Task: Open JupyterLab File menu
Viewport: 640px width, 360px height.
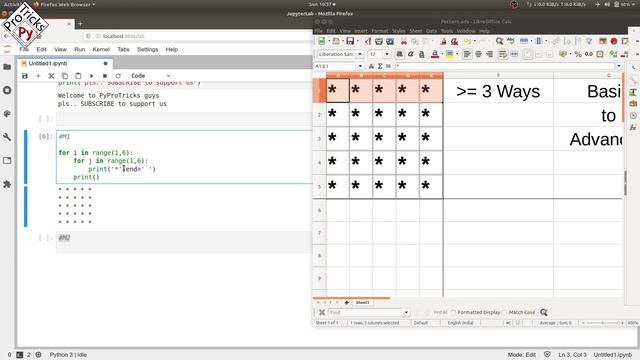Action: [24, 49]
